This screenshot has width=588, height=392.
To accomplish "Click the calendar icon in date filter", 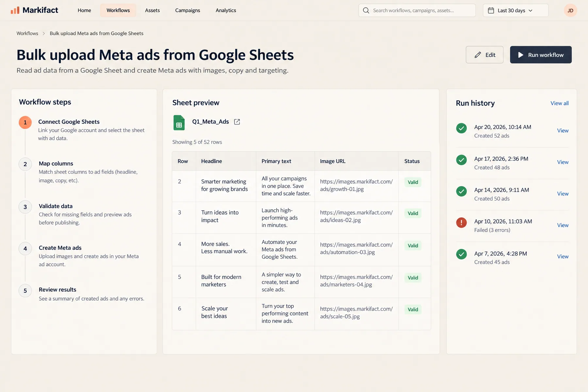I will (x=491, y=10).
